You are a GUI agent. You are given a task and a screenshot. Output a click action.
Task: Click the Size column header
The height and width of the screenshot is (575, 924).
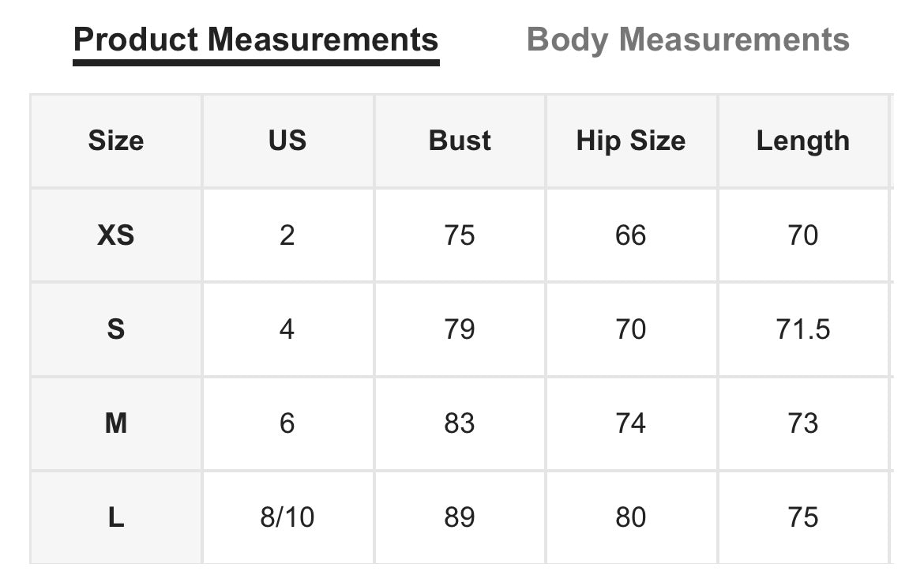(x=116, y=141)
